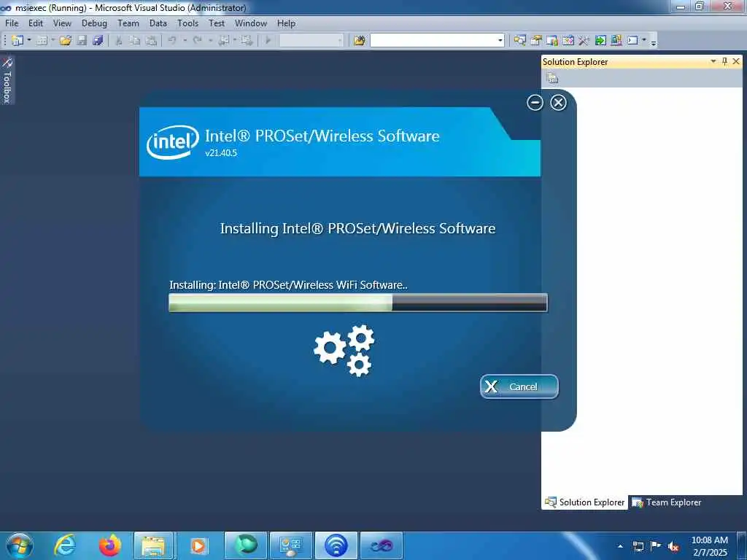Switch to the Solution Explorer bottom tab
The image size is (747, 560).
(x=584, y=502)
